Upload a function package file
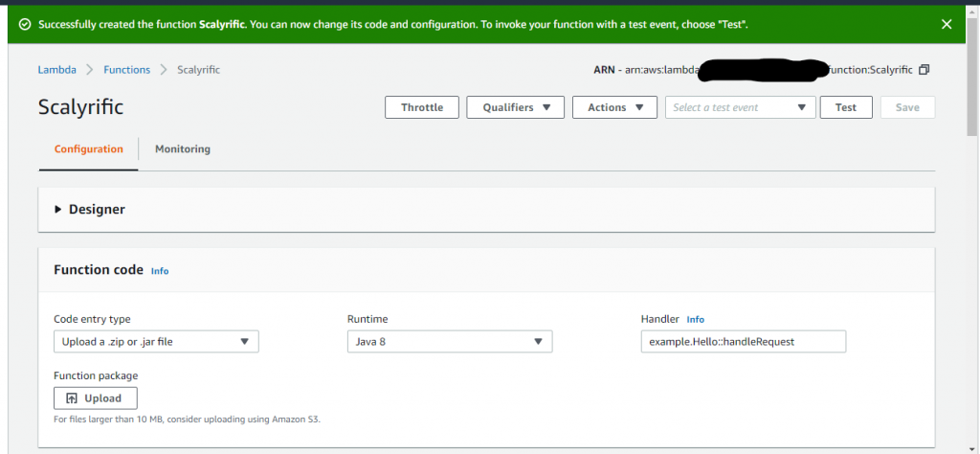Image resolution: width=980 pixels, height=454 pixels. click(x=95, y=398)
